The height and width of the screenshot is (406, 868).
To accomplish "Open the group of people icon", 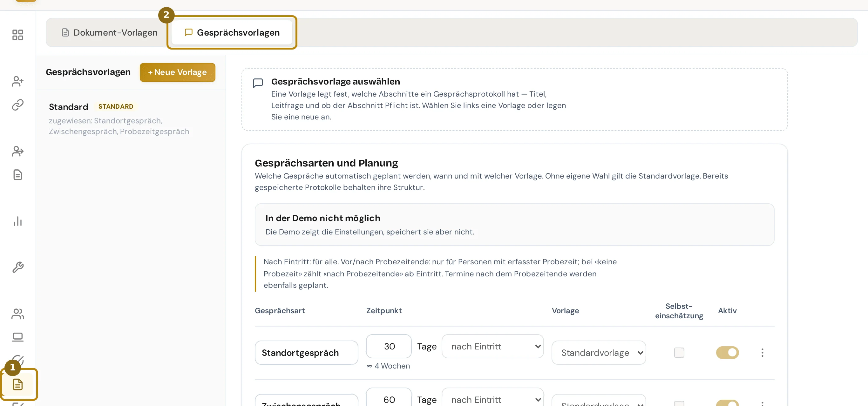I will 17,314.
